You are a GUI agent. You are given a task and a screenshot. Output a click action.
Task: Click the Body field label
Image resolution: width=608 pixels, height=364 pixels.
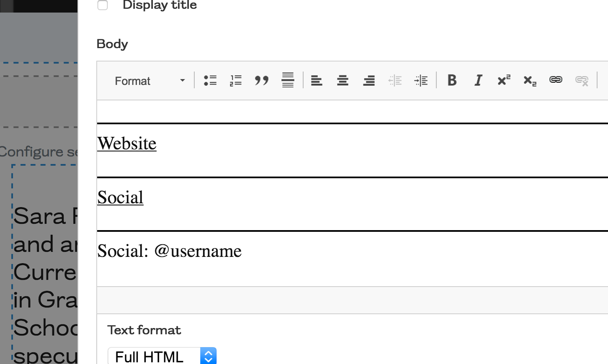(x=112, y=44)
